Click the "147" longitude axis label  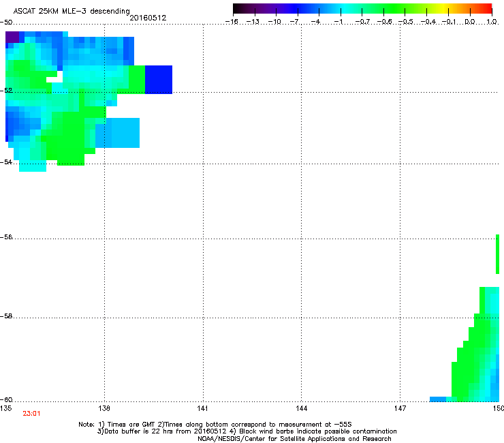click(400, 408)
